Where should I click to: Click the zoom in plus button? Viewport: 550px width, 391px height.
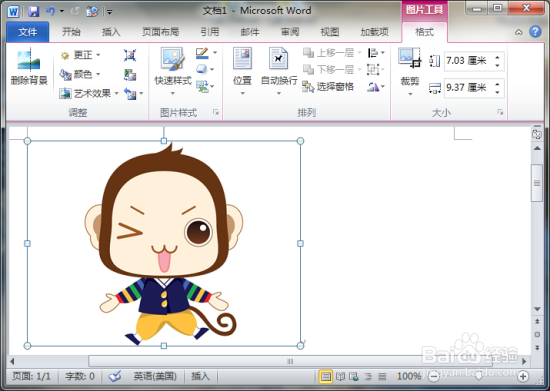[x=523, y=377]
